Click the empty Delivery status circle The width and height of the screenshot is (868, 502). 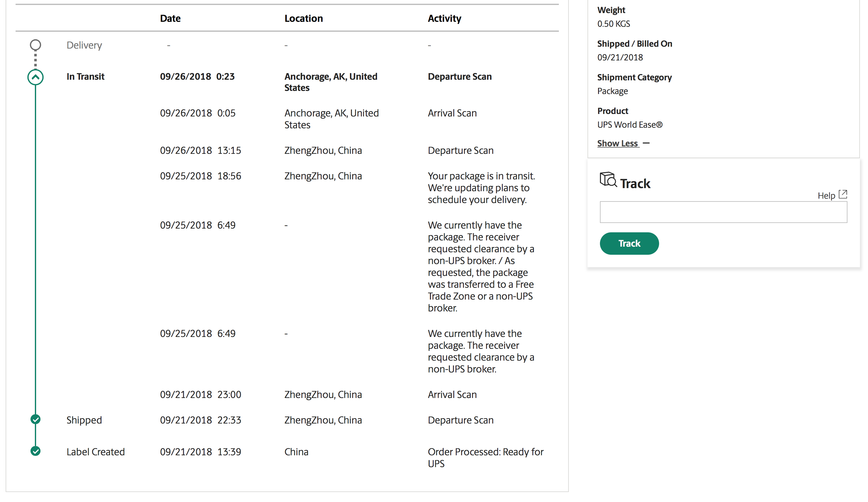tap(35, 45)
